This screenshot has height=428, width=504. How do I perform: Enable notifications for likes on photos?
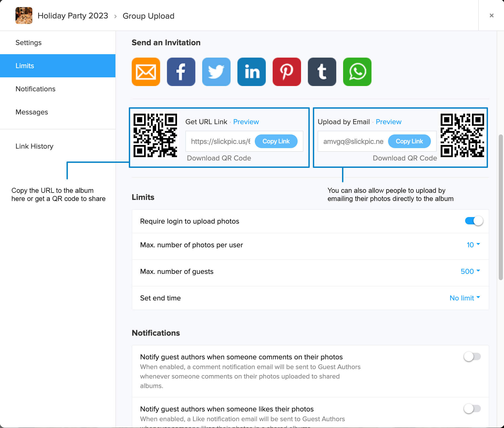[x=472, y=409]
